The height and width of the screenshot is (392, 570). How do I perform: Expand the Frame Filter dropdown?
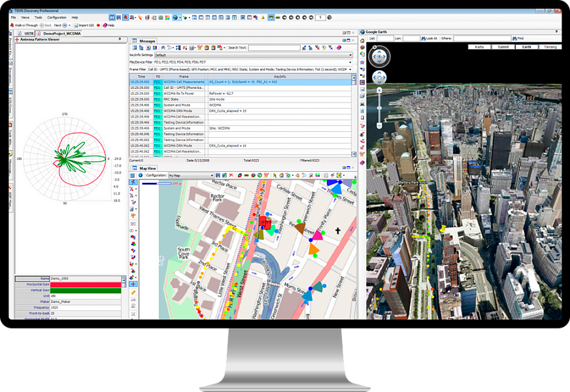351,71
